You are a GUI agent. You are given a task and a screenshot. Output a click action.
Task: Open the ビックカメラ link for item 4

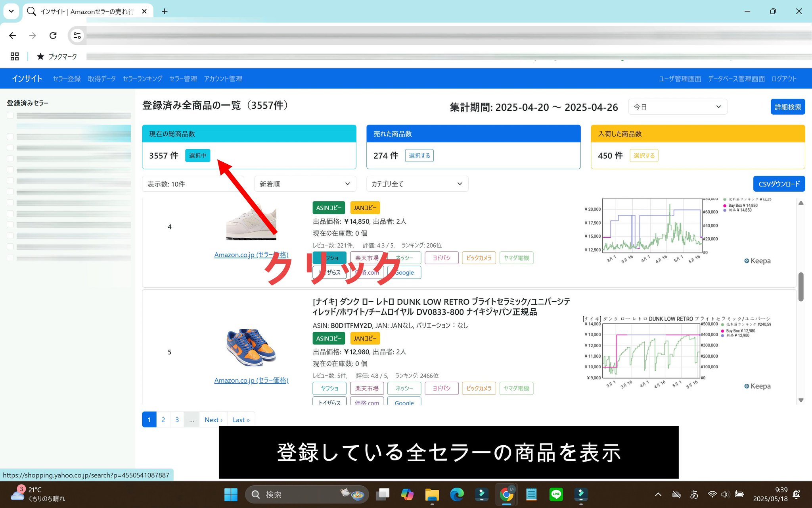[x=479, y=258]
